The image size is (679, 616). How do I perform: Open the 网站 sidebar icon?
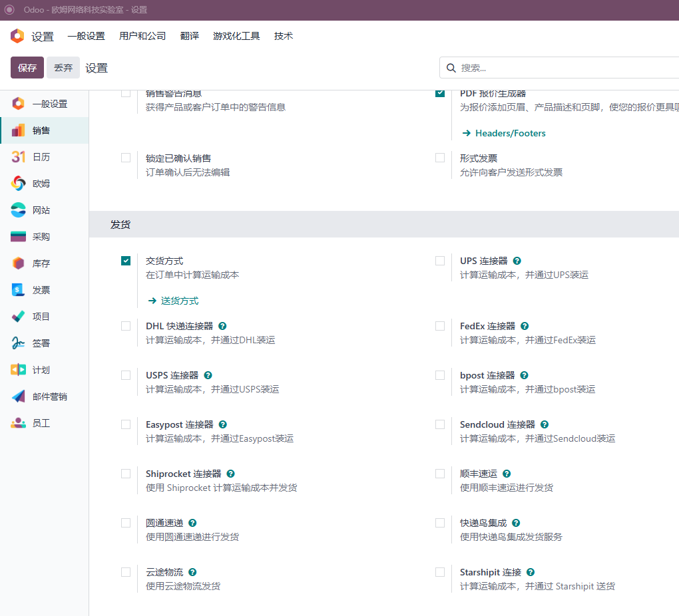18,210
